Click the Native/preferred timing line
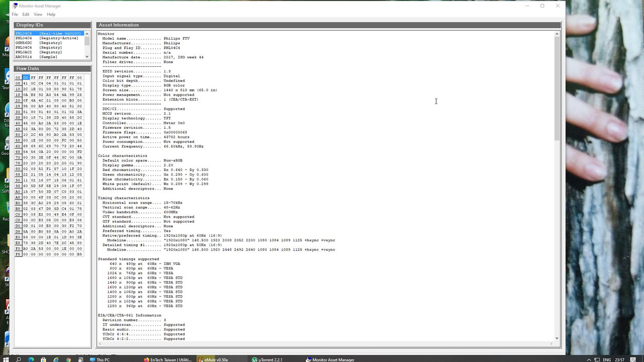Screen dimensions: 644x362 pyautogui.click(x=162, y=235)
